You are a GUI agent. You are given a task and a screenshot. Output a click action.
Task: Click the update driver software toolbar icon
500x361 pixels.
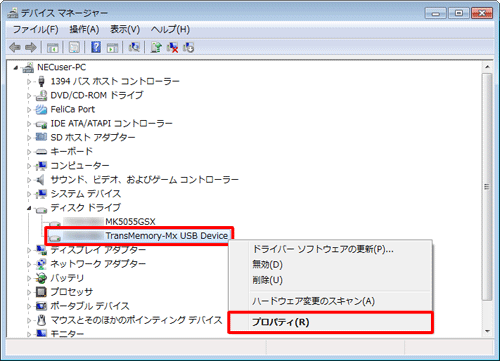[156, 47]
